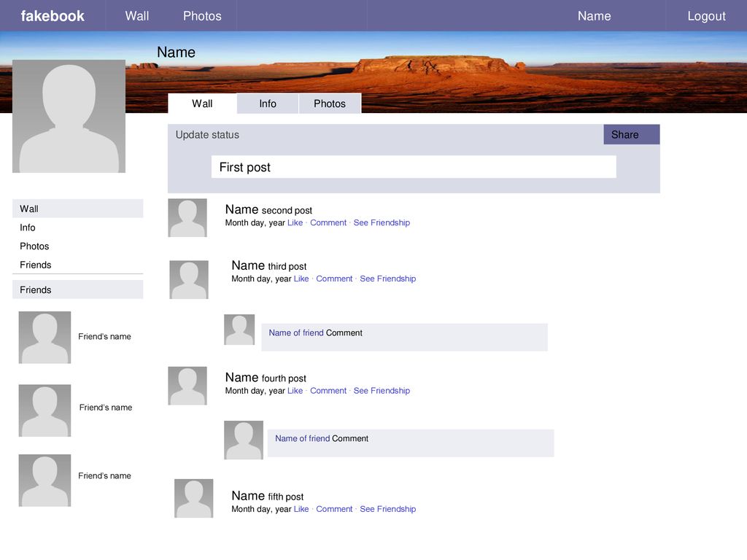747x560 pixels.
Task: Click See Friendship on the second post
Action: [382, 222]
